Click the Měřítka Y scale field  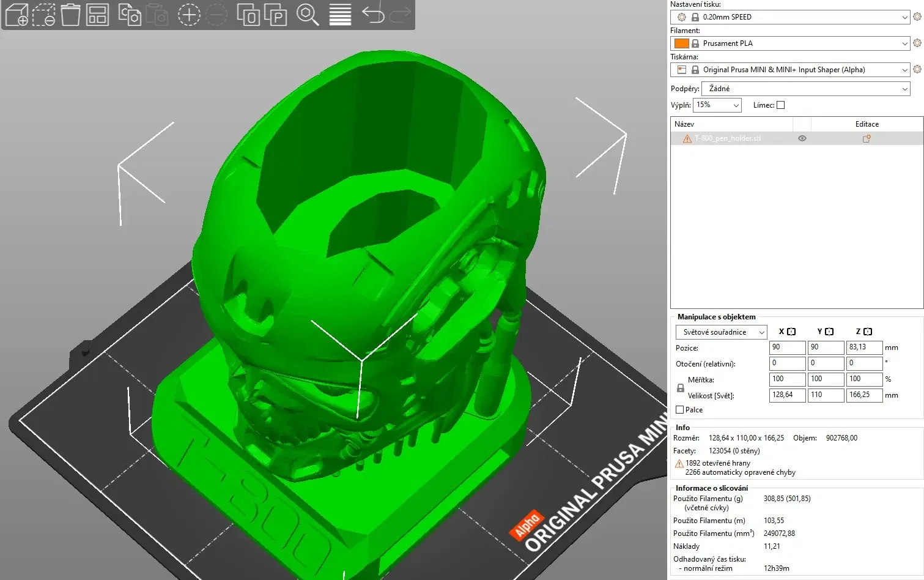(x=826, y=379)
